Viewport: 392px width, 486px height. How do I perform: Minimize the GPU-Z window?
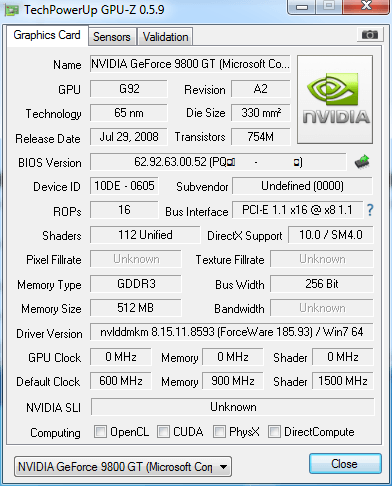302,6
